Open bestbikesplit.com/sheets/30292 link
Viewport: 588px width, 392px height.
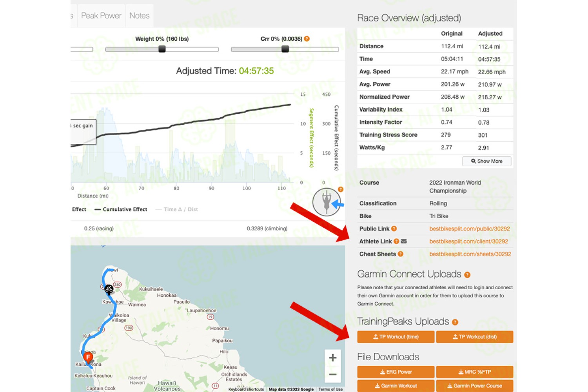(x=470, y=254)
